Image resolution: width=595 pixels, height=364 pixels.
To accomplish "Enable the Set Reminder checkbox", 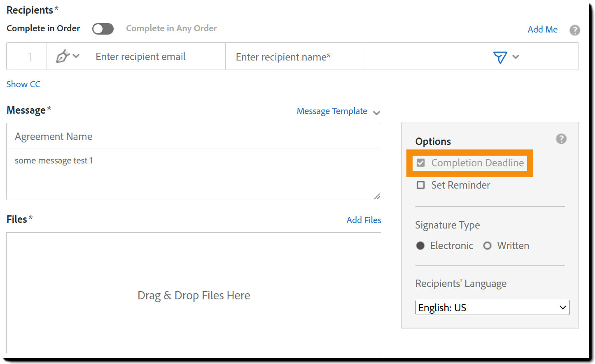I will [420, 185].
